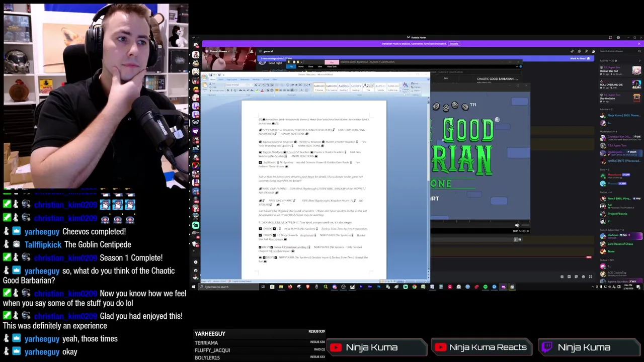The height and width of the screenshot is (362, 644).
Task: Click Mark As Read in Discord
Action: 580,58
